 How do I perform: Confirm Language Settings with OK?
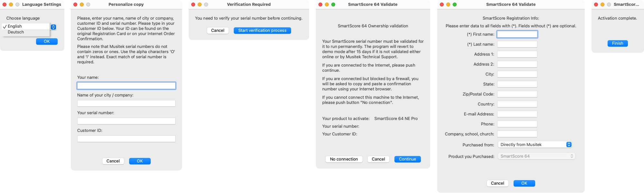[x=47, y=41]
